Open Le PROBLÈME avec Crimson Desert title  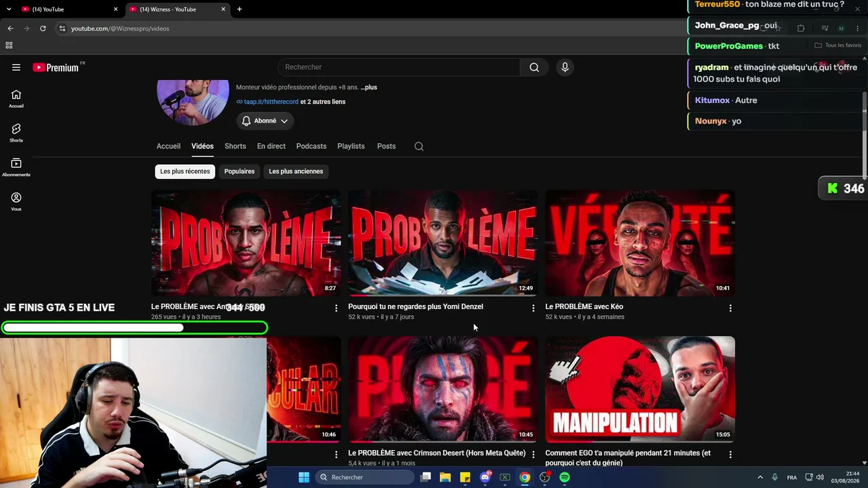click(437, 453)
